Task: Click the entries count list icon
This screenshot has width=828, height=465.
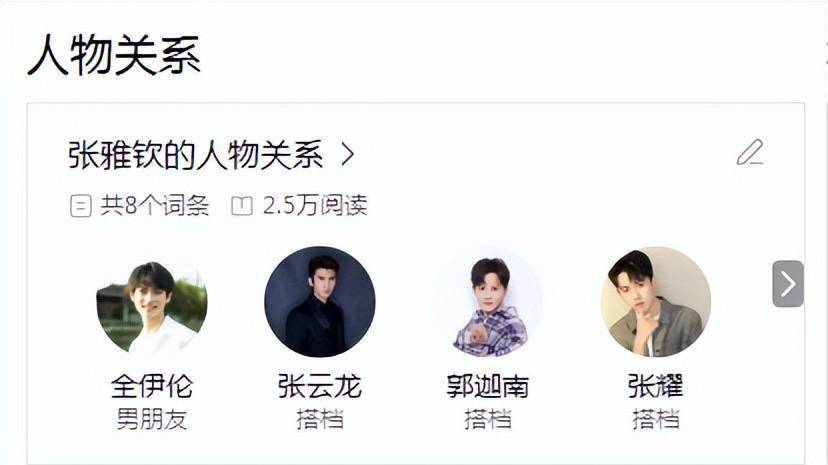Action: pos(80,206)
